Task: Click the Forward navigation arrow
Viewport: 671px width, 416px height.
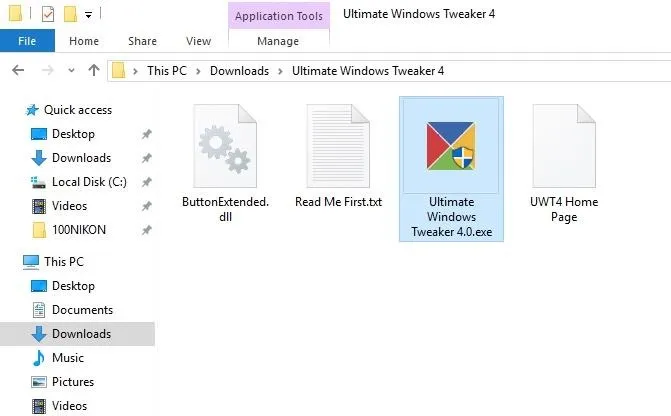Action: click(x=48, y=70)
